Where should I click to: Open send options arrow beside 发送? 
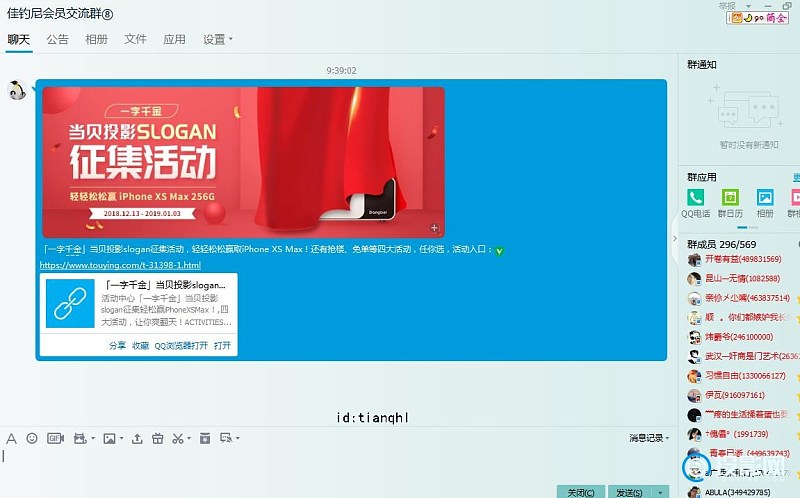pyautogui.click(x=661, y=492)
